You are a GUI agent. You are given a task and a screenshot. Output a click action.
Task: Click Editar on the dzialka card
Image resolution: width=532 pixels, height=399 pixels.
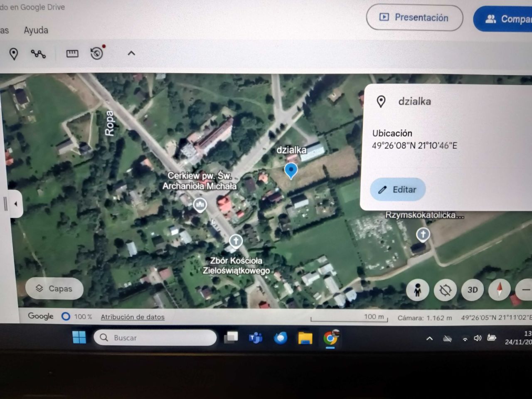(x=397, y=190)
